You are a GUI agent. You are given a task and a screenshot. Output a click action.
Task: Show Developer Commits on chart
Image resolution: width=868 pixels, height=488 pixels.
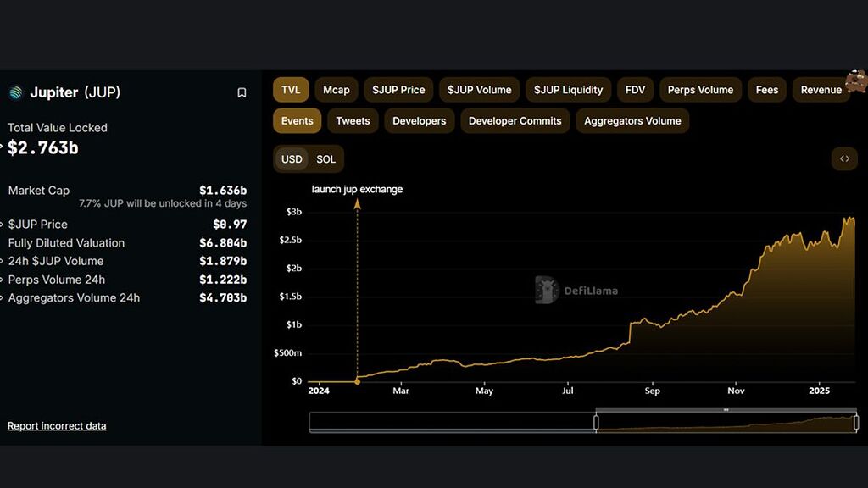(x=515, y=121)
